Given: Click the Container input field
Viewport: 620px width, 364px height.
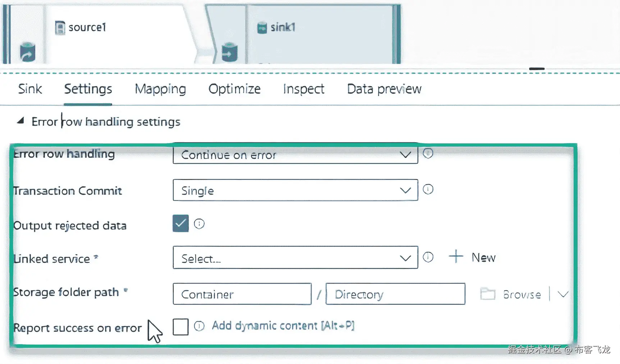Looking at the screenshot, I should pyautogui.click(x=242, y=294).
